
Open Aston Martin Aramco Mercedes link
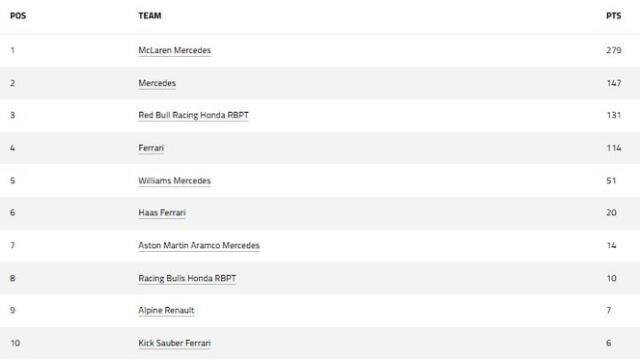199,245
